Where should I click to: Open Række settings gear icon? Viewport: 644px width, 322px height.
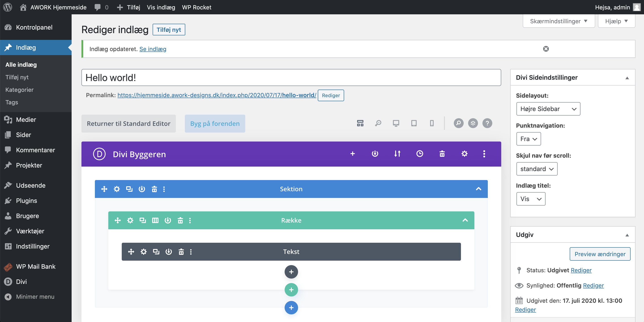[x=130, y=220]
